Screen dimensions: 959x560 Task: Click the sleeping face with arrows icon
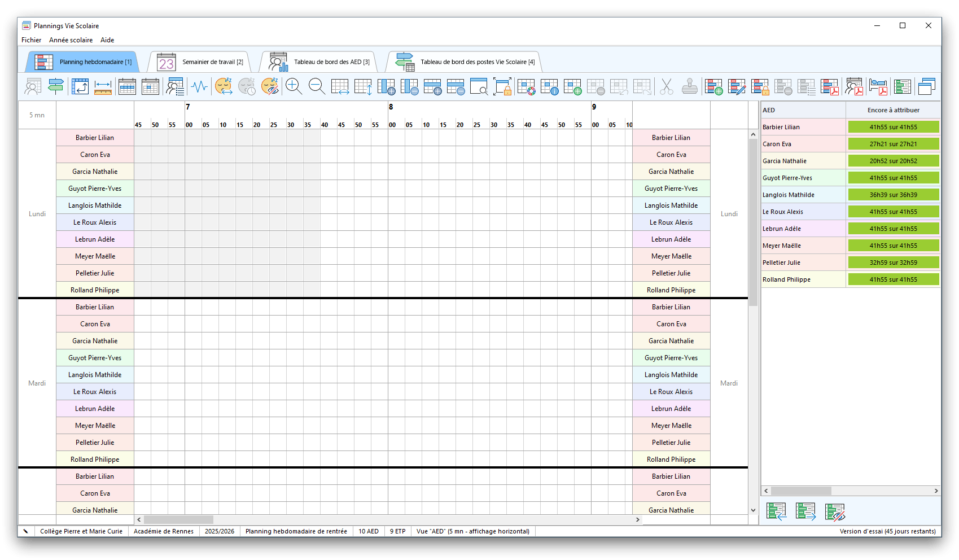(224, 86)
